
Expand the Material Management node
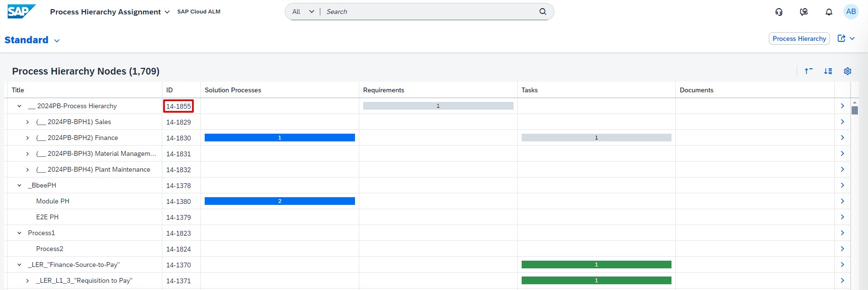pyautogui.click(x=27, y=154)
